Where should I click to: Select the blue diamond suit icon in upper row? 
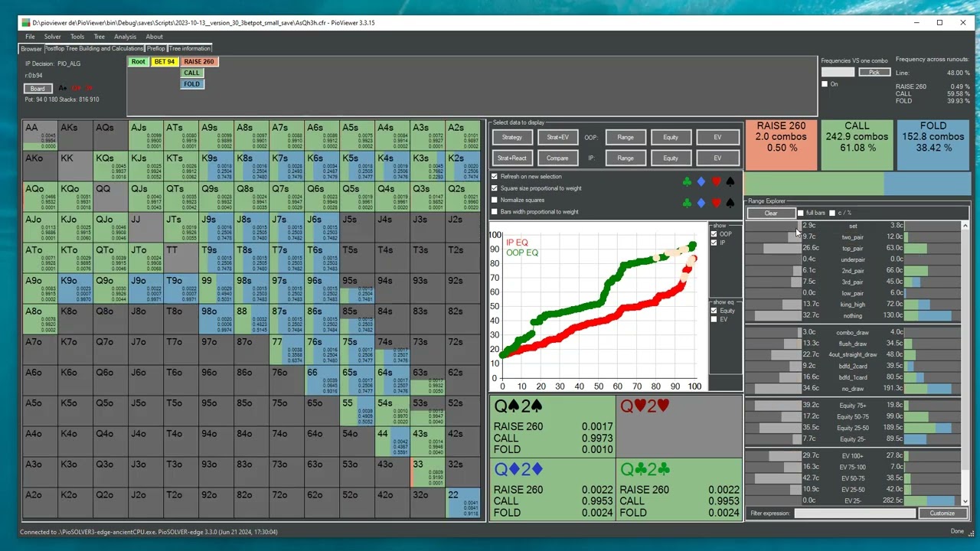[701, 182]
